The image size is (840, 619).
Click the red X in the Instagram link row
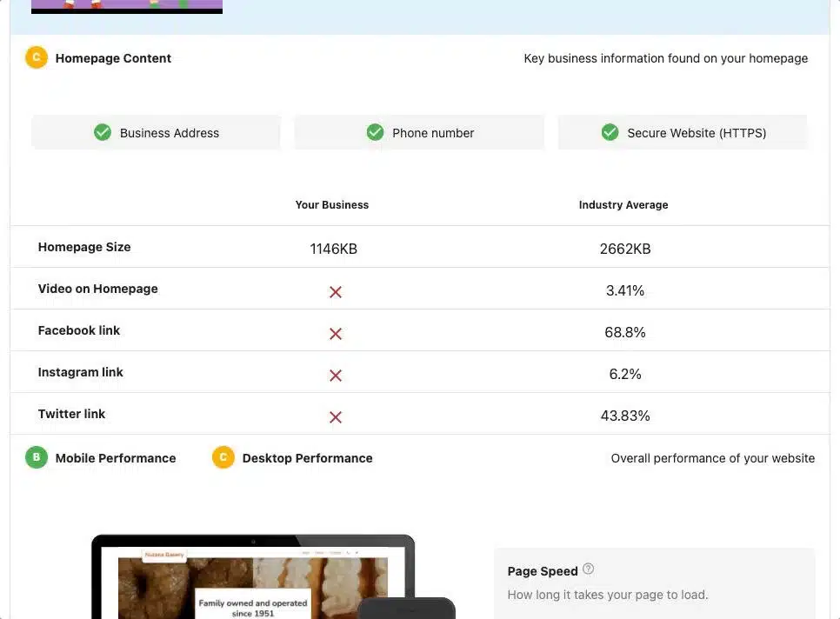point(335,375)
